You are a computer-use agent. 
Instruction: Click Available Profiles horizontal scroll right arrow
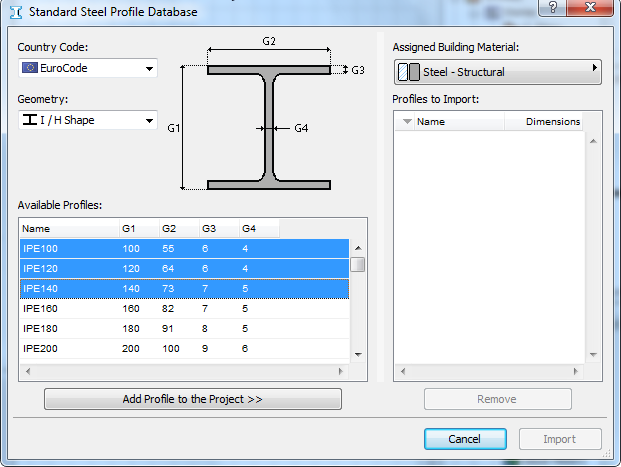tap(341, 371)
